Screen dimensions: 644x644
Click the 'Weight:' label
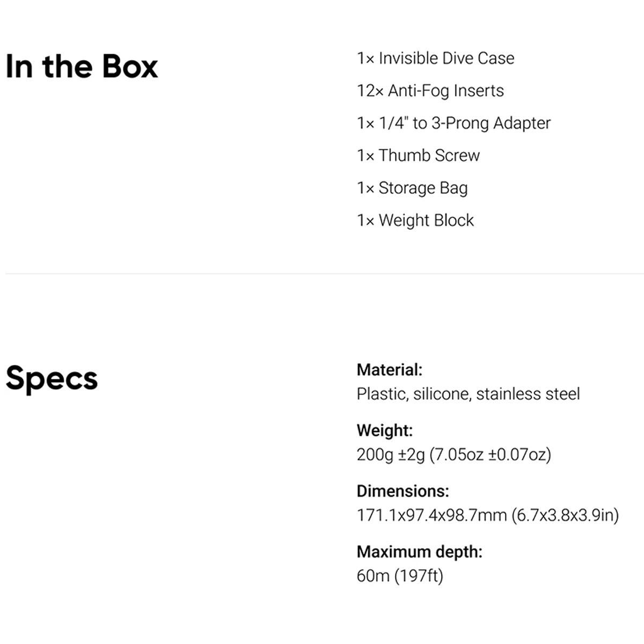385,430
